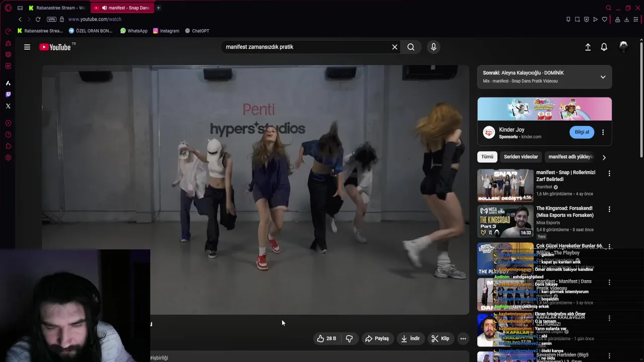This screenshot has width=644, height=362.
Task: Add page to bookmarks with heart icon
Action: [x=605, y=19]
